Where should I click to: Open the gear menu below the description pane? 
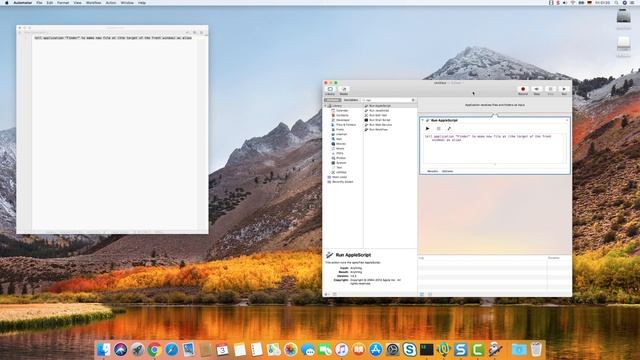pyautogui.click(x=327, y=294)
